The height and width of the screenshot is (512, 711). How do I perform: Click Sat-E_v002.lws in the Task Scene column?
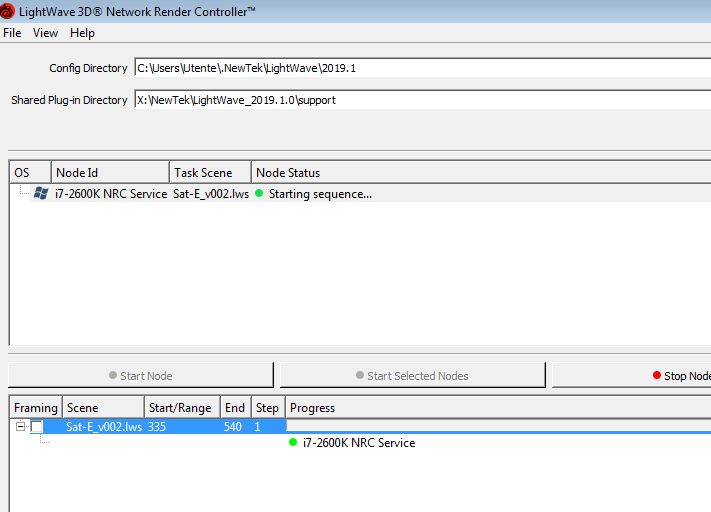(x=211, y=194)
